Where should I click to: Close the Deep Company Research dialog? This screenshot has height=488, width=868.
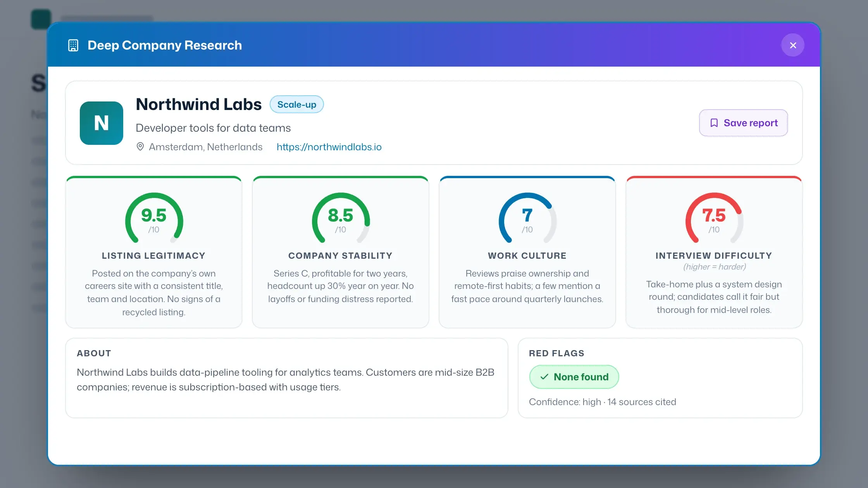click(792, 45)
